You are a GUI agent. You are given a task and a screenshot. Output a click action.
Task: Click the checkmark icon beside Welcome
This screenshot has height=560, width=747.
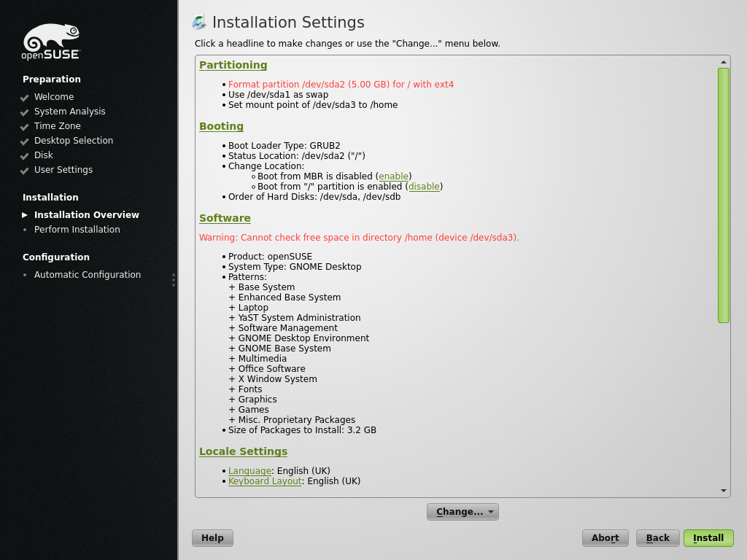(25, 98)
